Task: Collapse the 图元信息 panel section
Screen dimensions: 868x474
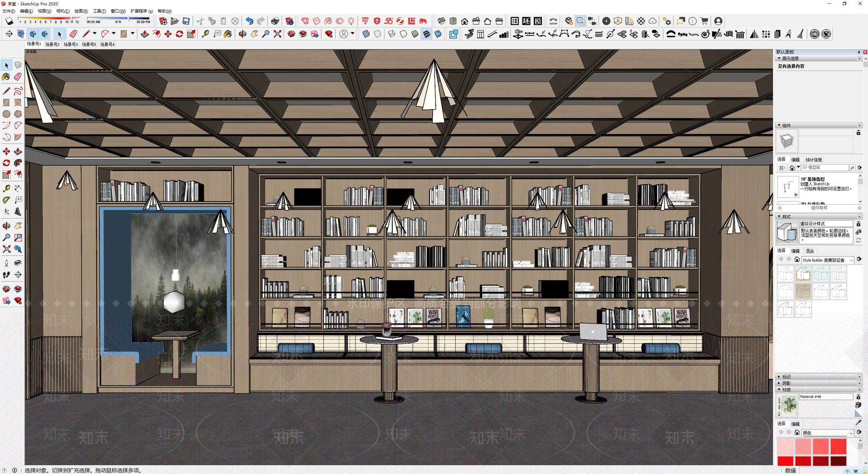Action: tap(779, 58)
